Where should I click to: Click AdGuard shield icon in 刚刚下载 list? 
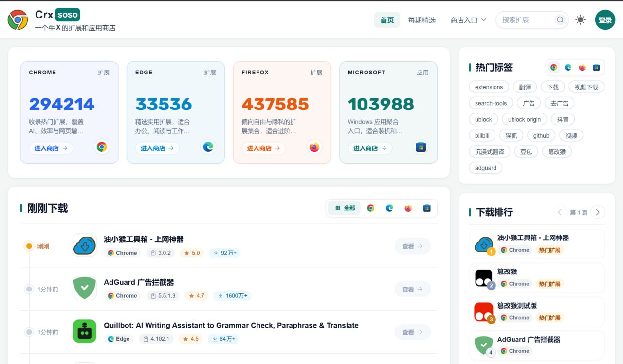(85, 288)
